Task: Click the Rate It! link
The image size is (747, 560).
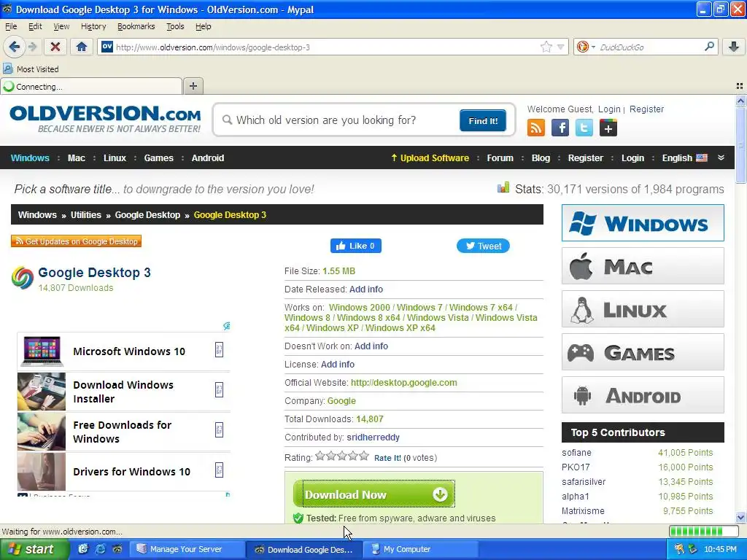Action: (387, 458)
